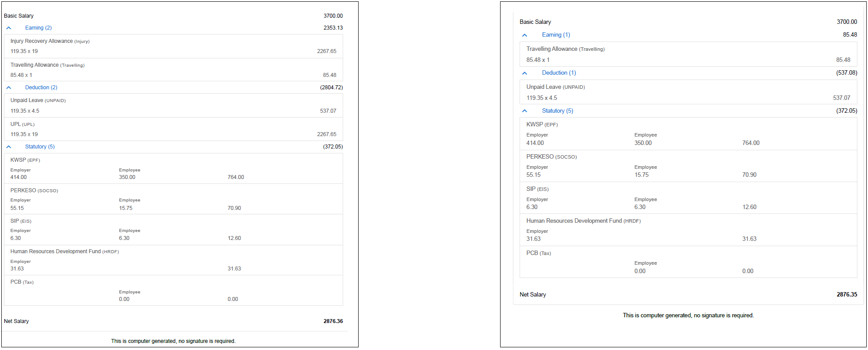Screen dimensions: 868x350
Task: Click the Deduction (1) link
Action: (559, 73)
